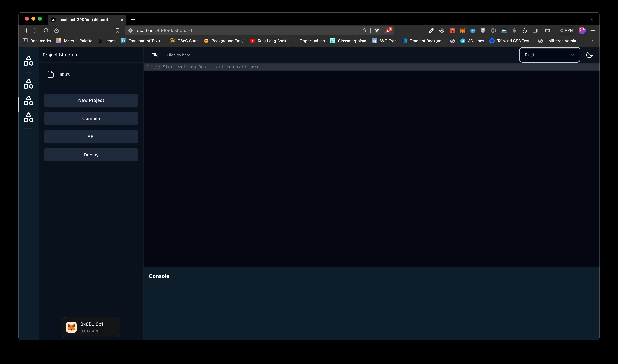The width and height of the screenshot is (618, 364).
Task: Open the SVG Free bookmark
Action: (x=384, y=41)
